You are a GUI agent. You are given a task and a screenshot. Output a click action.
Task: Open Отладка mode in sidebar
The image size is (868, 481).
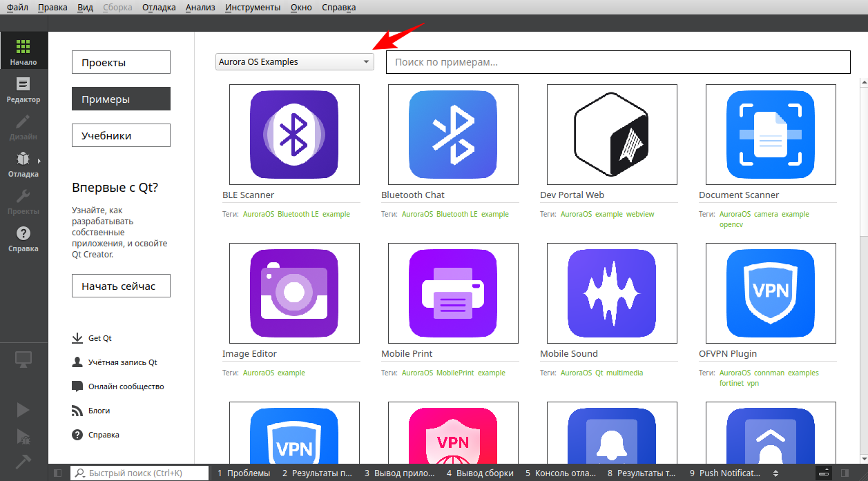point(23,164)
